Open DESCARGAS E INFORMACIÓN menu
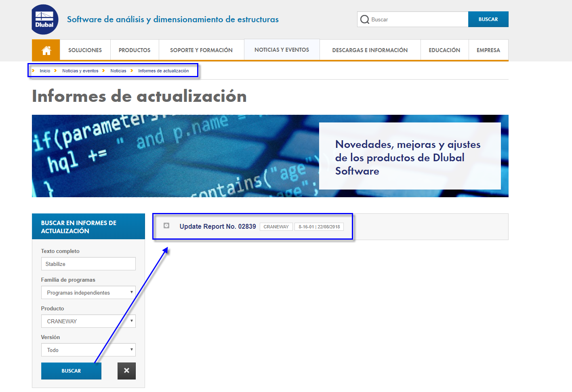This screenshot has height=392, width=572. [x=370, y=50]
